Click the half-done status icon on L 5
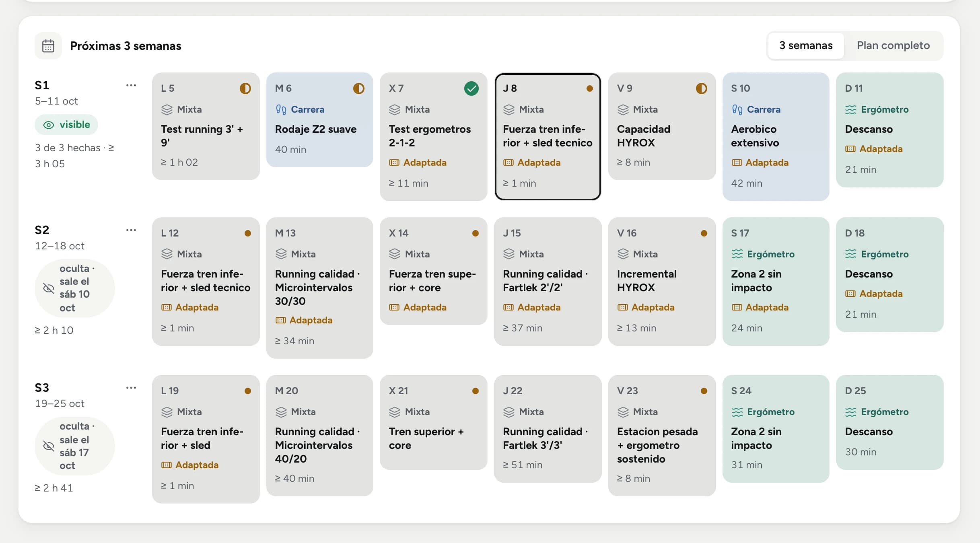Screen dimensions: 980x543 coord(245,88)
